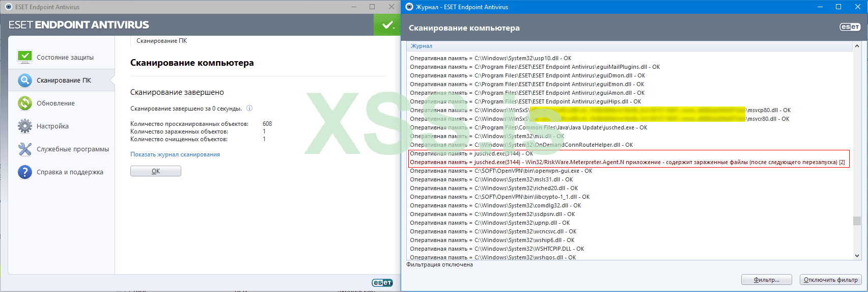Click the protection status monitor icon

click(x=24, y=57)
